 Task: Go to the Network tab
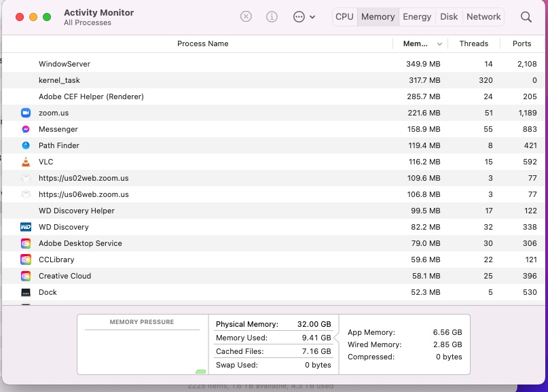point(483,17)
